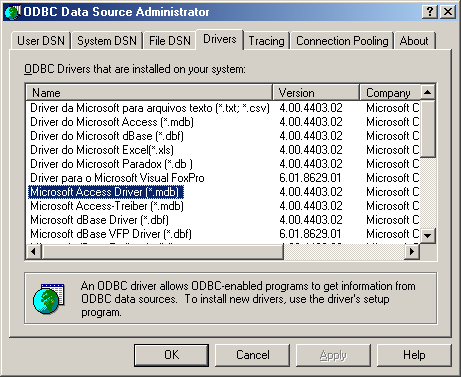461x377 pixels.
Task: Sort drivers by Company column header
Action: [x=389, y=92]
